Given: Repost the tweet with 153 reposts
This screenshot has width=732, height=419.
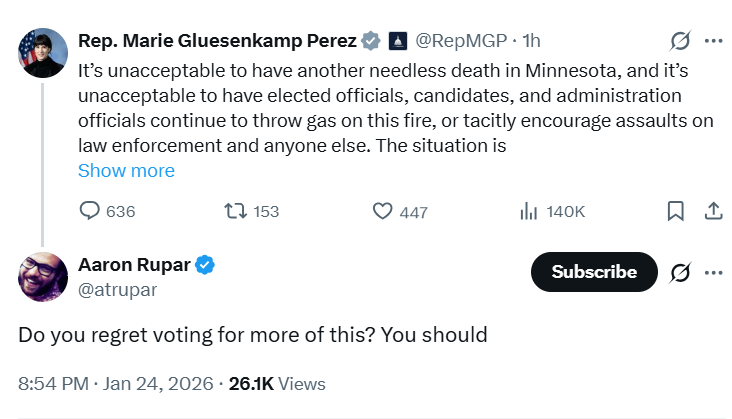Looking at the screenshot, I should (x=234, y=211).
